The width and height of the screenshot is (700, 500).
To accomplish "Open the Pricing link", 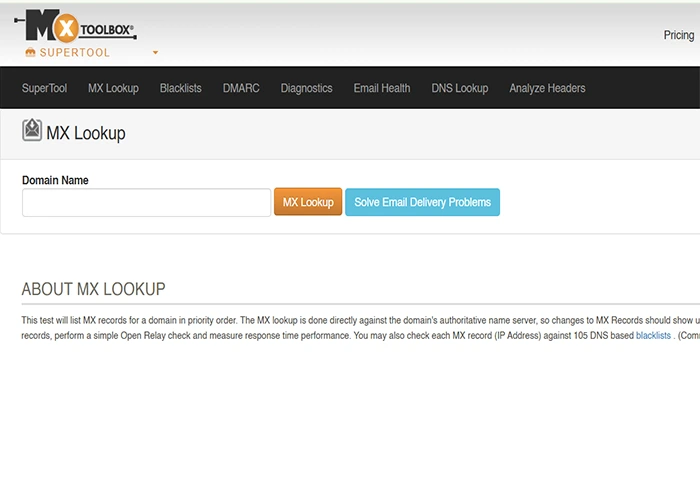I will pyautogui.click(x=679, y=35).
